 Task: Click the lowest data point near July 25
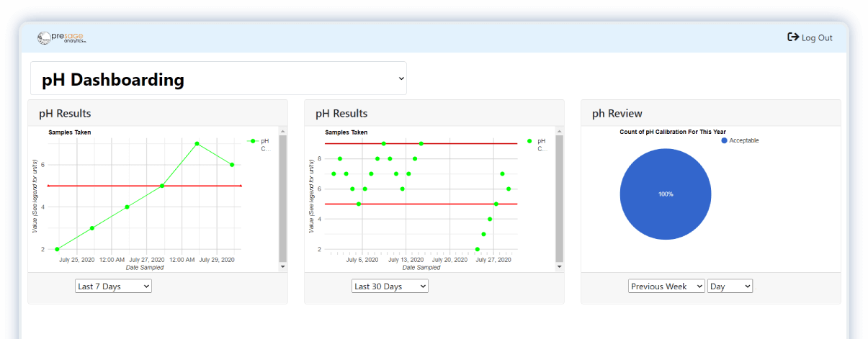pos(57,249)
